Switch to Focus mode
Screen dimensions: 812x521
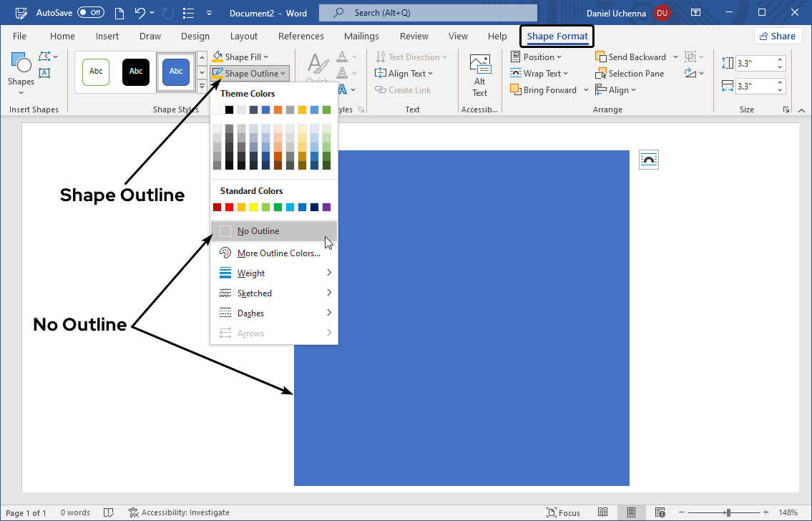pyautogui.click(x=563, y=512)
